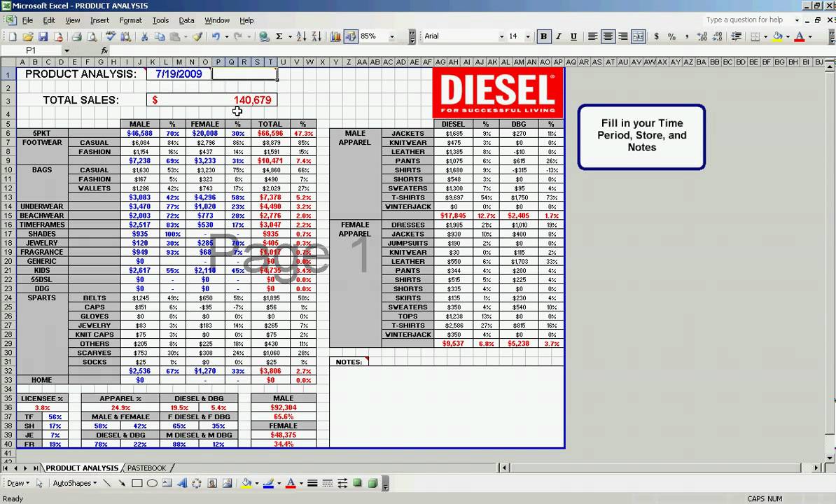Viewport: 836px width, 504px height.
Task: Open 3-D Style on the Drawing toolbar
Action: [x=372, y=483]
